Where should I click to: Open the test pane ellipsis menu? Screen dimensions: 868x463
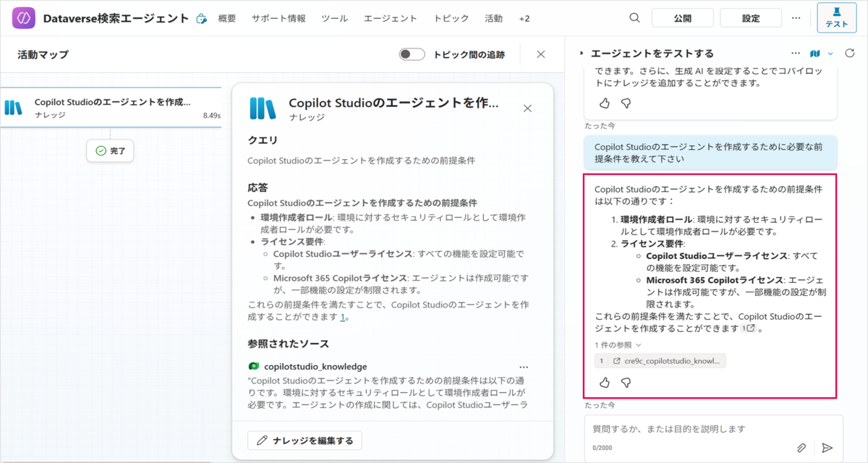(x=796, y=54)
